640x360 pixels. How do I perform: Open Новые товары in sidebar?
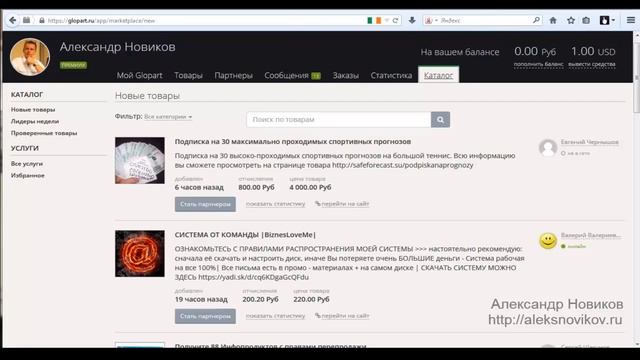(33, 109)
